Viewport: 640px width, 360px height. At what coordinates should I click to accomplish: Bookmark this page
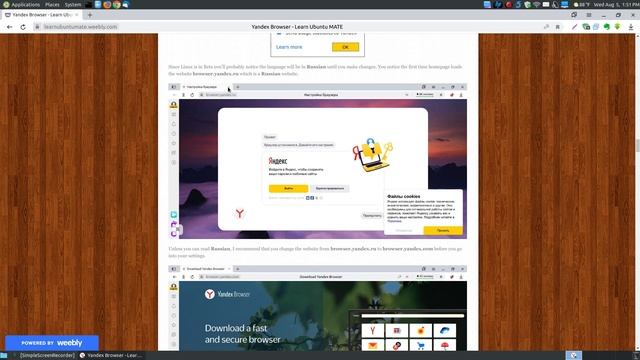(558, 27)
